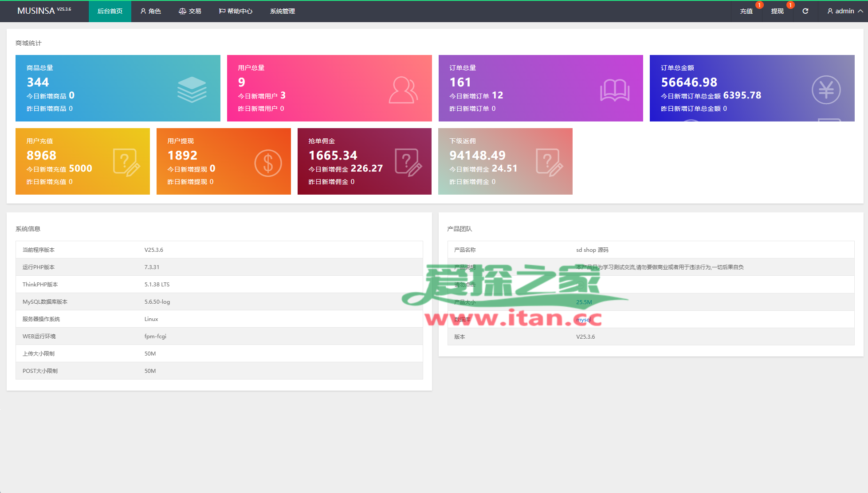868x493 pixels.
Task: Click the 25.5M product size link
Action: coord(584,302)
